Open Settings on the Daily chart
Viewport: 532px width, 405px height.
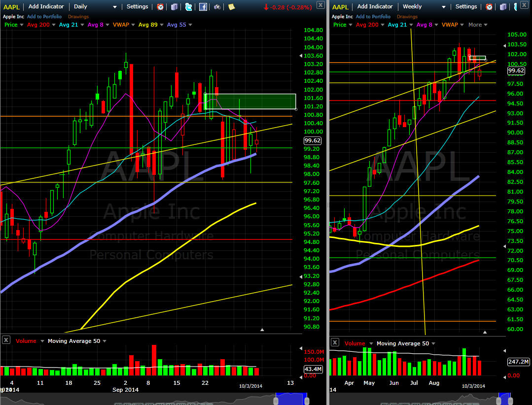point(137,6)
